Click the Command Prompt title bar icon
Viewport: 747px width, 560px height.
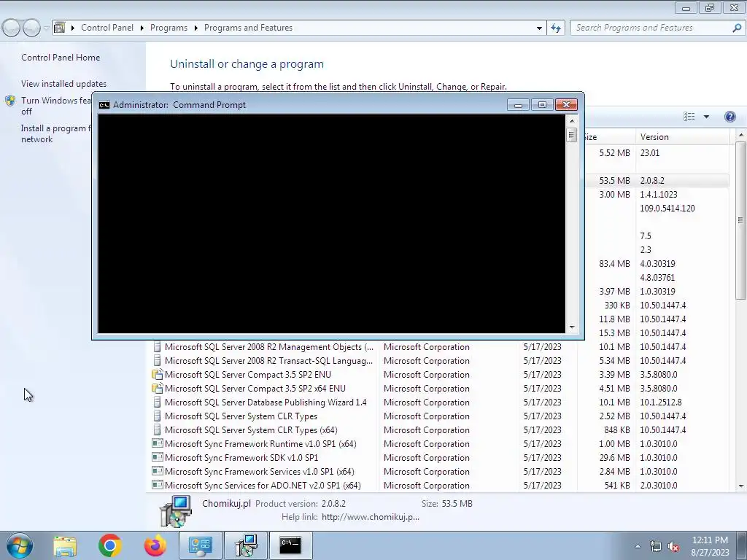[104, 105]
